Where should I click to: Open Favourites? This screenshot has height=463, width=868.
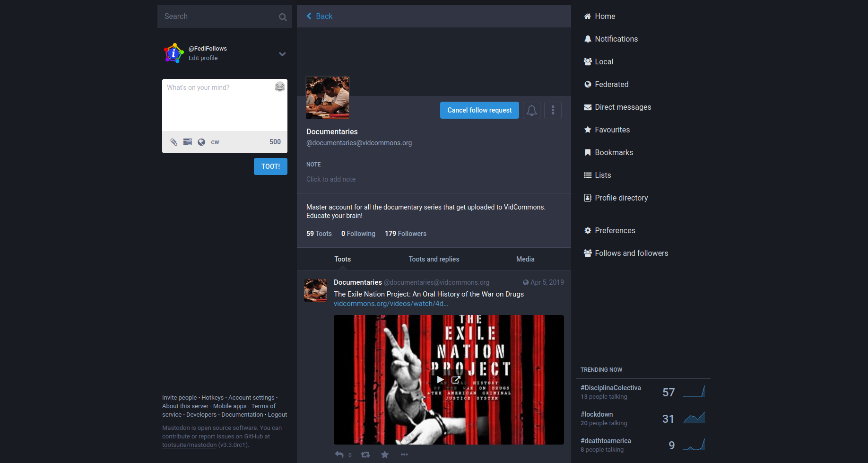[607, 130]
